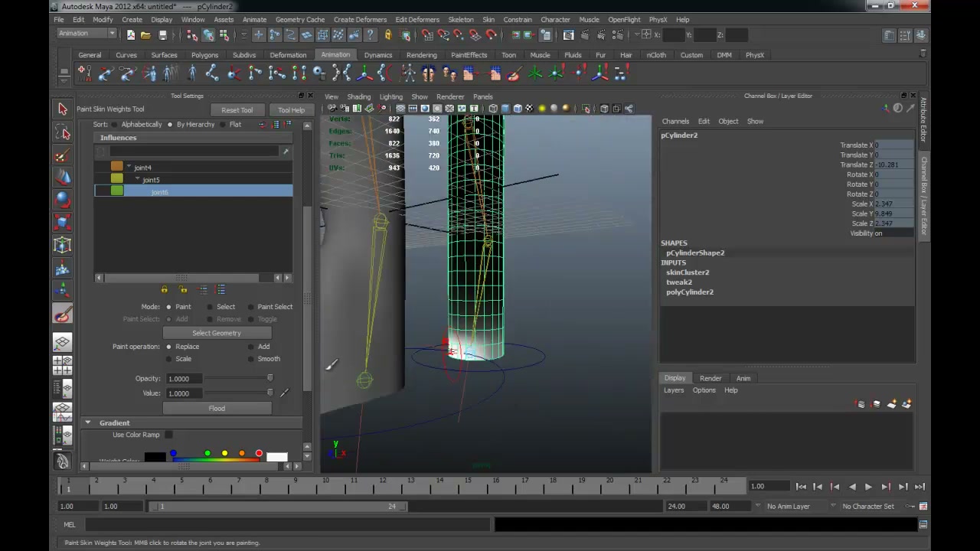Open a scene via folder icon
This screenshot has width=980, height=551.
145,34
